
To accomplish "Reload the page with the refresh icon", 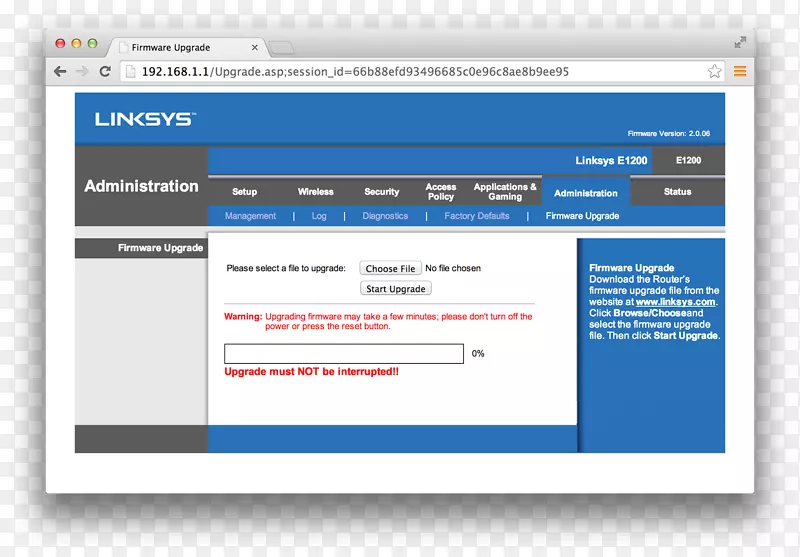I will pos(105,71).
